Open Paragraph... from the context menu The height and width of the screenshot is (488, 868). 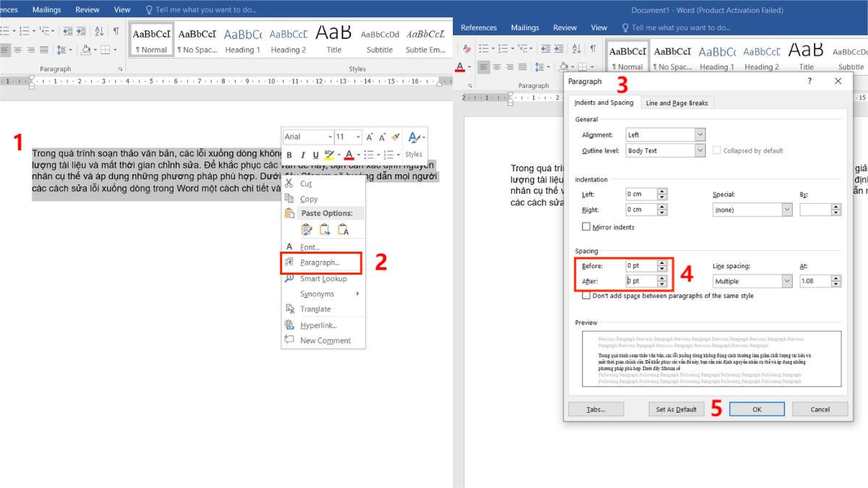point(323,262)
